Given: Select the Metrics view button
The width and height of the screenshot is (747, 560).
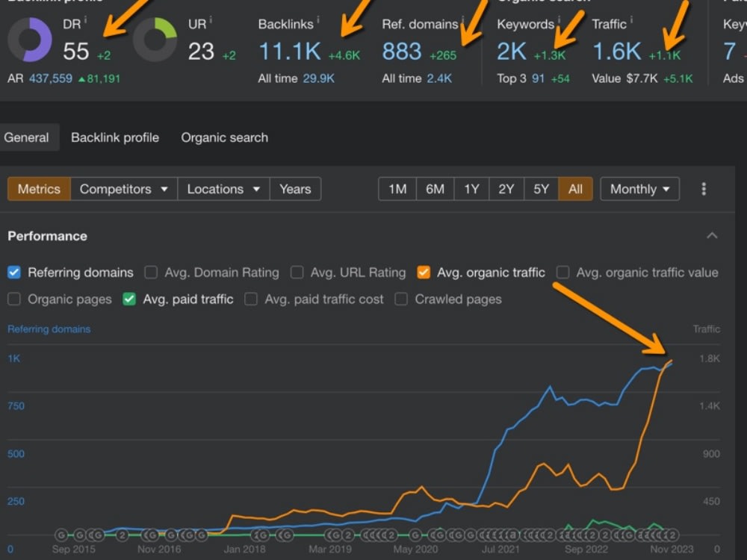Looking at the screenshot, I should click(39, 189).
